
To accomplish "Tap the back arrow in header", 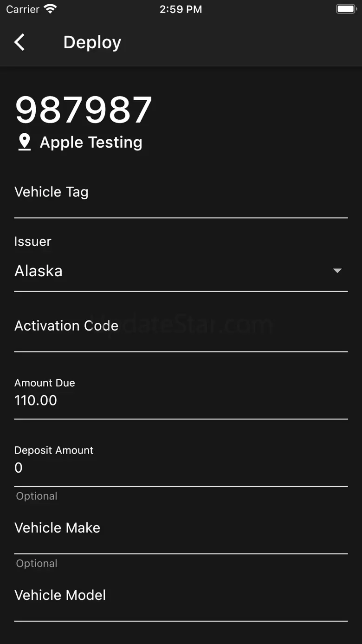I will (x=19, y=42).
